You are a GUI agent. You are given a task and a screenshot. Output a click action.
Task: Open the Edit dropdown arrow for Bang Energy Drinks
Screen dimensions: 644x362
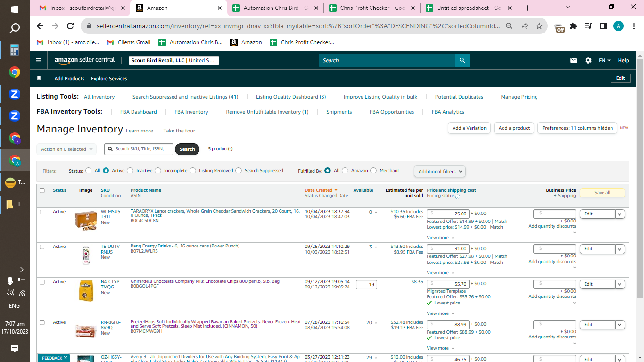coord(620,249)
